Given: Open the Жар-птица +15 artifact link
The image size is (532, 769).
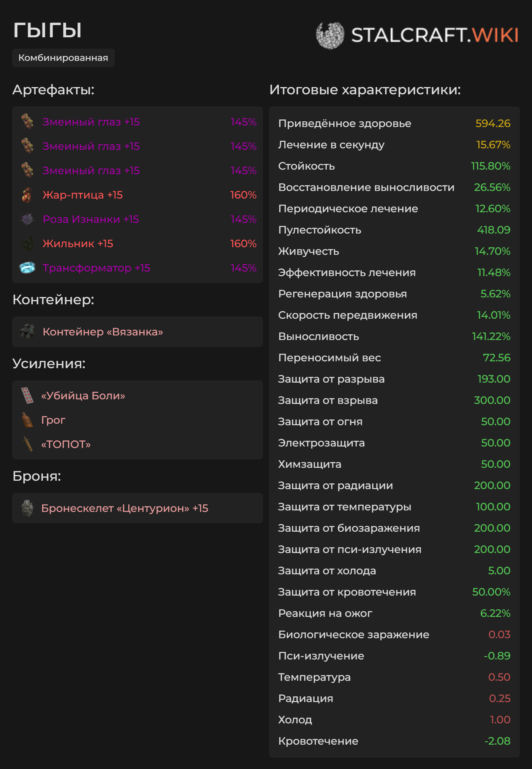Looking at the screenshot, I should point(82,195).
